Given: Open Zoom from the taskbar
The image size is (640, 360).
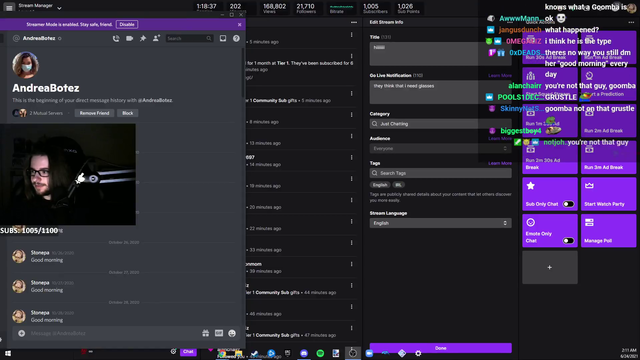Looking at the screenshot, I should coord(369,353).
